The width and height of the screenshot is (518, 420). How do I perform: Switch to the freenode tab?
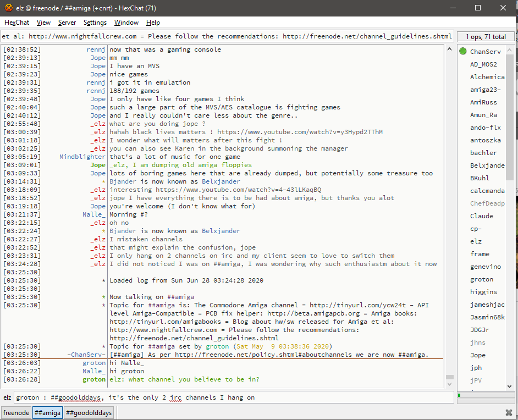pyautogui.click(x=16, y=413)
